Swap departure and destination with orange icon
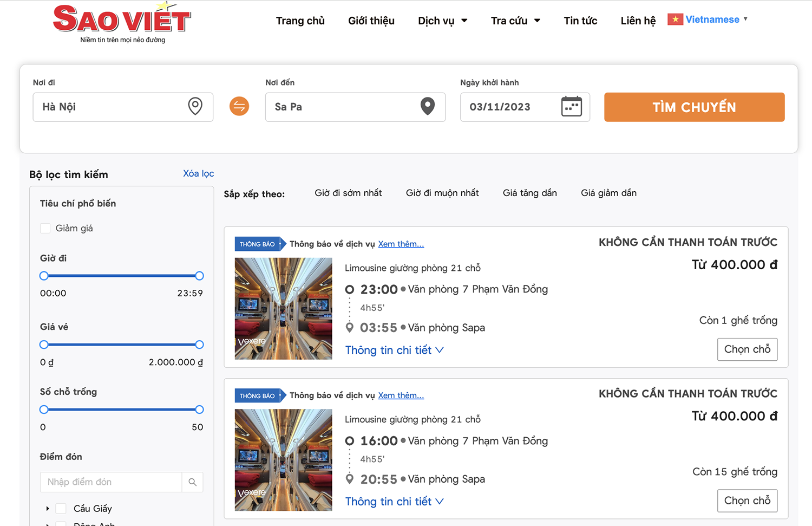 click(239, 106)
